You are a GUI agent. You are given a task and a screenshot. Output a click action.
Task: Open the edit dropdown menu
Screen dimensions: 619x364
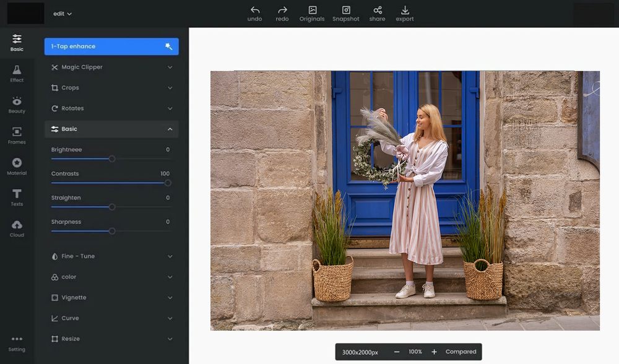(63, 14)
